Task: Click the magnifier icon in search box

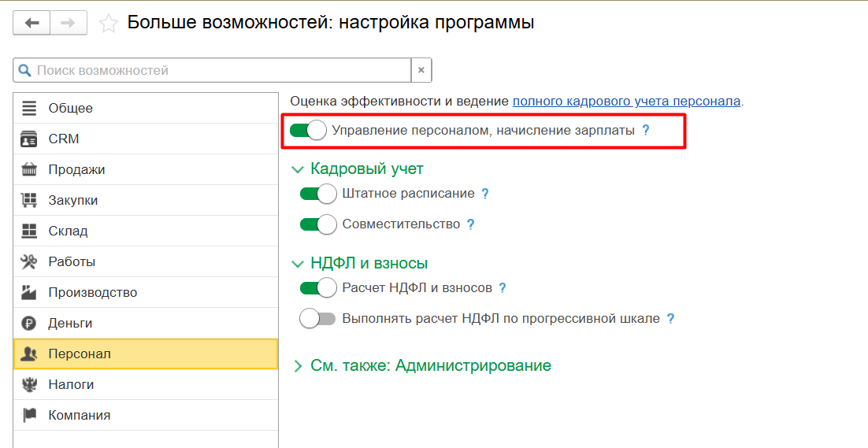Action: [25, 70]
